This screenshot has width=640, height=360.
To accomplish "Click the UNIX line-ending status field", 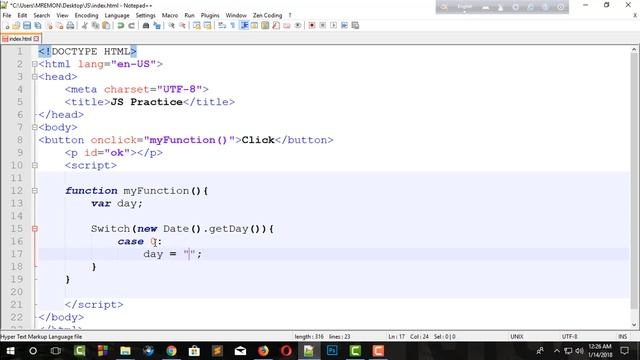I will (517, 337).
